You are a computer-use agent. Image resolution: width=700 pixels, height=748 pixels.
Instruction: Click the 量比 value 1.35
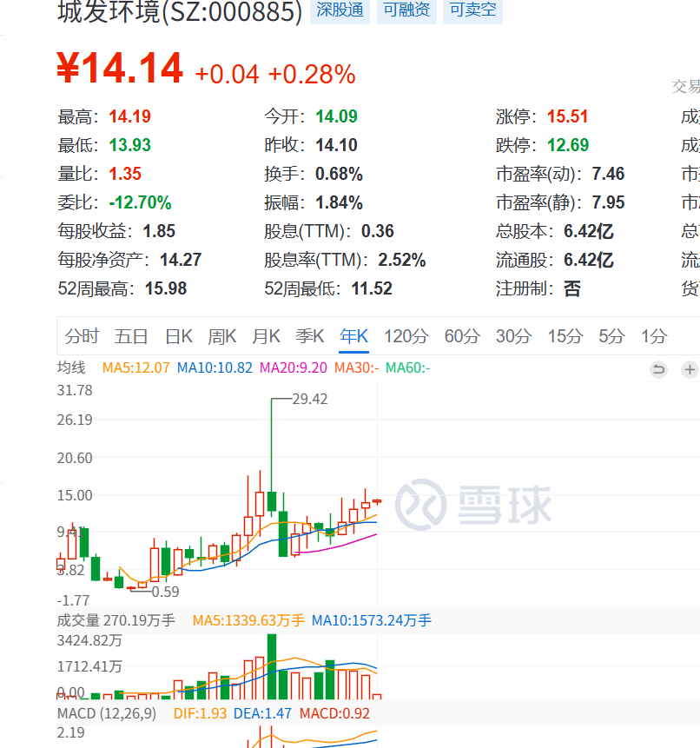[x=125, y=174]
